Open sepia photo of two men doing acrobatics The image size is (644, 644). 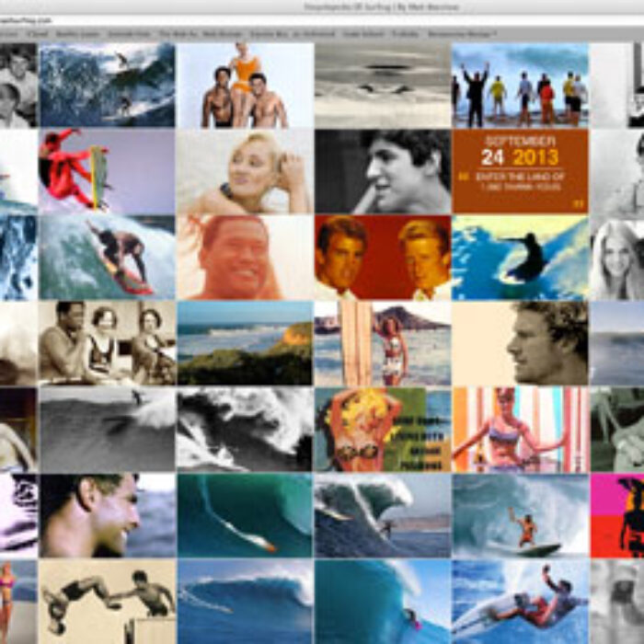pos(108,602)
